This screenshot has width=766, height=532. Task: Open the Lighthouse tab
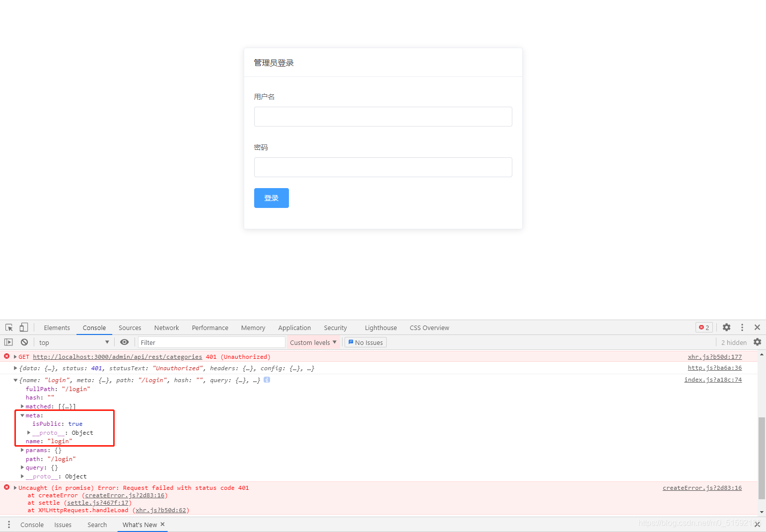(381, 328)
